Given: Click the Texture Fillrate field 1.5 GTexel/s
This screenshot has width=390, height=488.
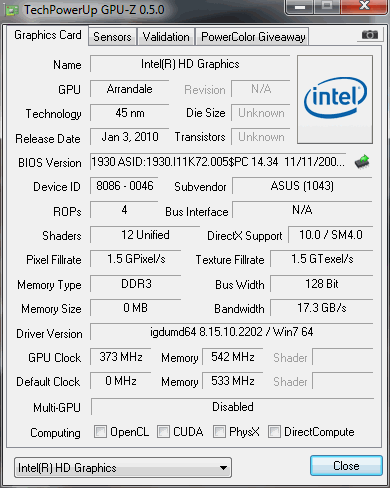Looking at the screenshot, I should (322, 259).
